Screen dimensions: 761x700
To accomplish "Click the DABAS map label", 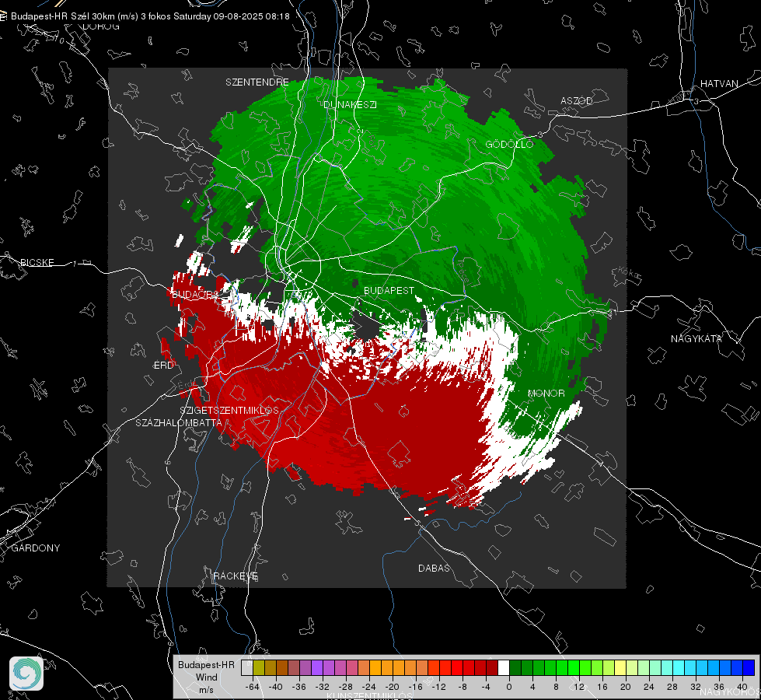I will [434, 568].
